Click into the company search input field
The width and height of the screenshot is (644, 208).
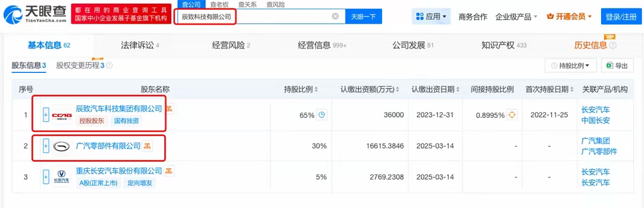(x=255, y=17)
